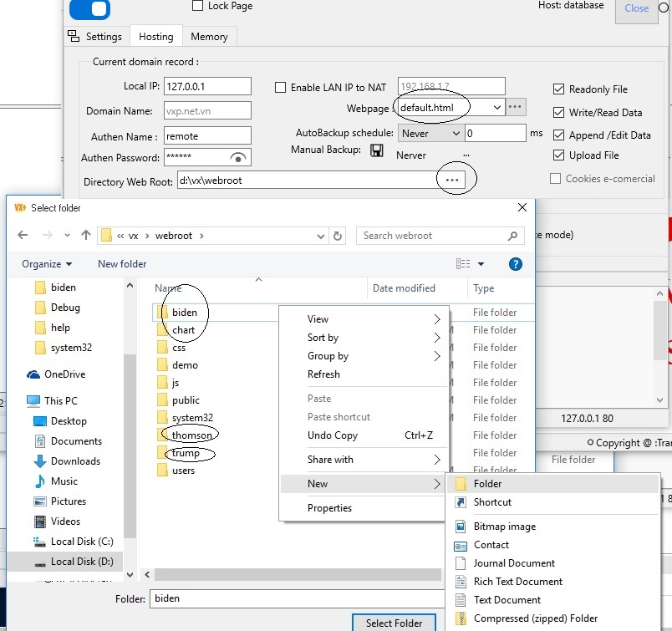The height and width of the screenshot is (631, 672).
Task: Click the refresh icon in address bar
Action: [x=338, y=236]
